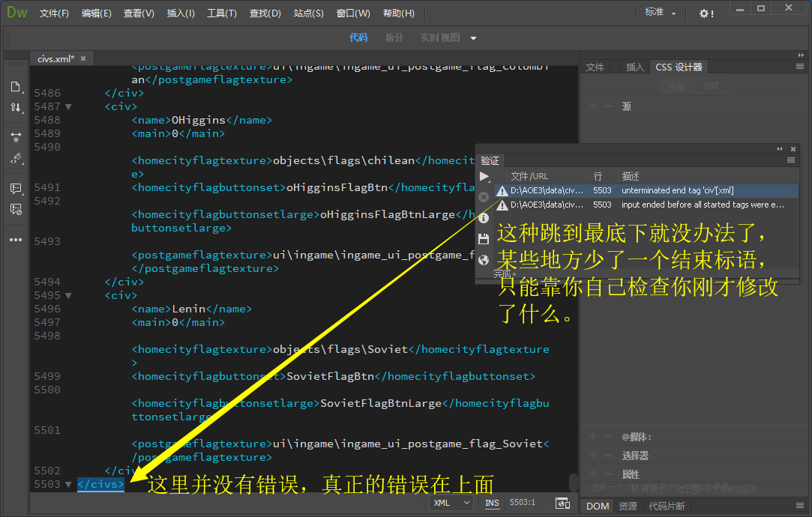Switch to 代码 code view
This screenshot has width=812, height=517.
click(358, 37)
